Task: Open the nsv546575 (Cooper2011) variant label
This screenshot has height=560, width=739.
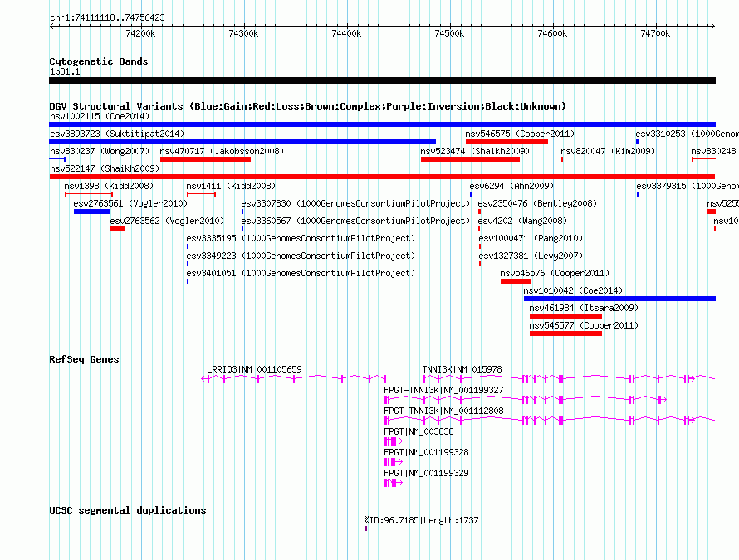Action: pos(520,134)
